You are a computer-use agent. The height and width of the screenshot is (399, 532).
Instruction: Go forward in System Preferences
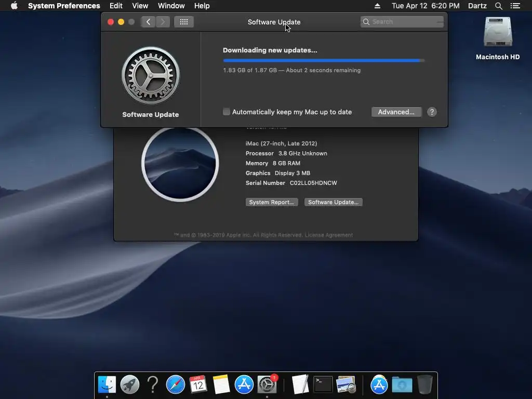pos(163,22)
